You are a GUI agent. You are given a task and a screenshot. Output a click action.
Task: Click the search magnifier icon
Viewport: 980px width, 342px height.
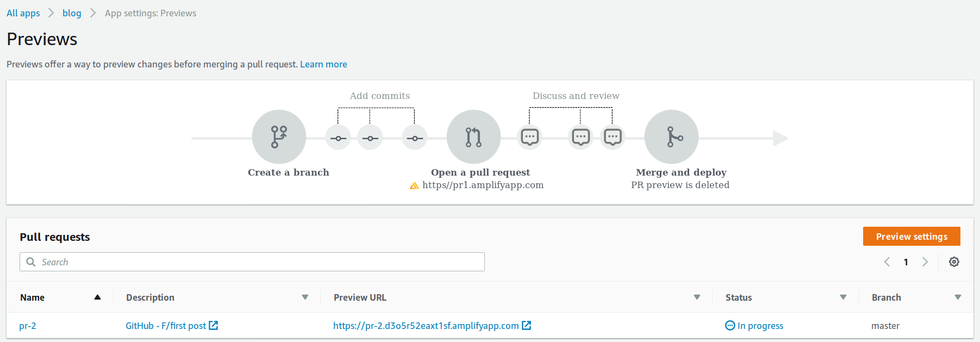[x=31, y=262]
